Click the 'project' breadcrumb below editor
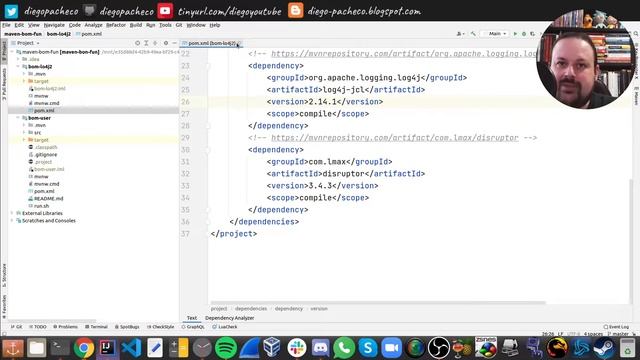Viewport: 640px width, 360px height. coord(219,309)
